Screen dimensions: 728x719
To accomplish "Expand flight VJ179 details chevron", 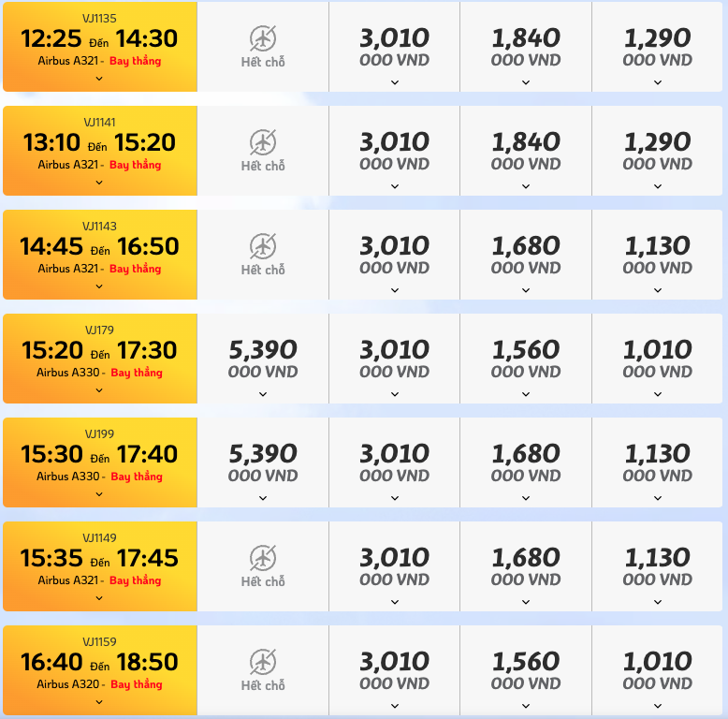I will pos(99,390).
